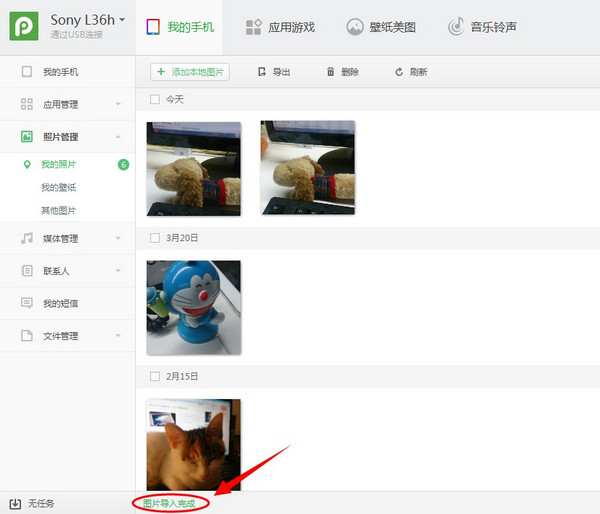The height and width of the screenshot is (514, 600).
Task: Click the 我的短信 message bubble icon
Action: pos(27,303)
